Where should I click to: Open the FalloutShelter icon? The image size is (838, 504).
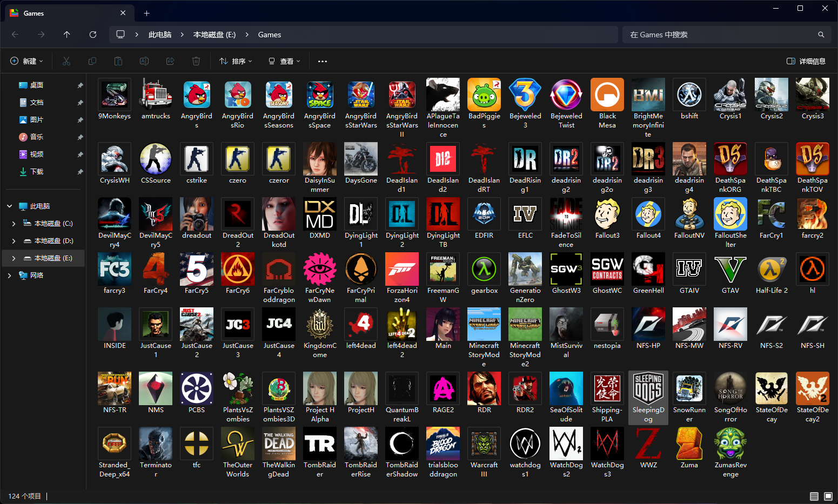[x=730, y=214]
